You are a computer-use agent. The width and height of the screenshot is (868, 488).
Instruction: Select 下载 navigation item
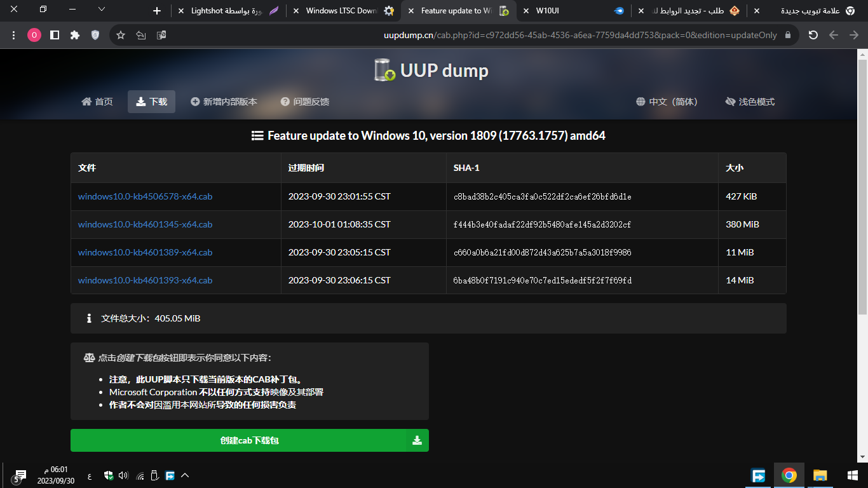click(151, 102)
